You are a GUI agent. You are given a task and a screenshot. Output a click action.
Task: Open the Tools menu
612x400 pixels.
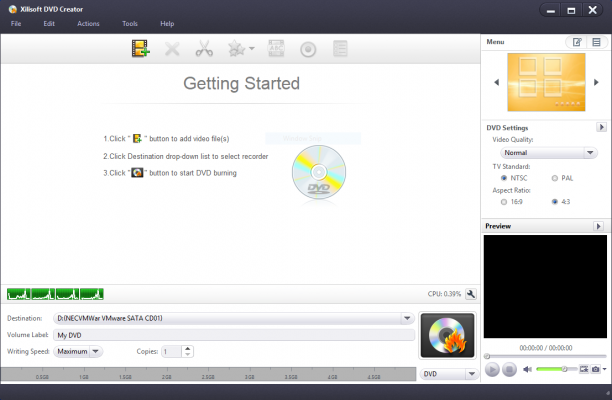click(130, 23)
